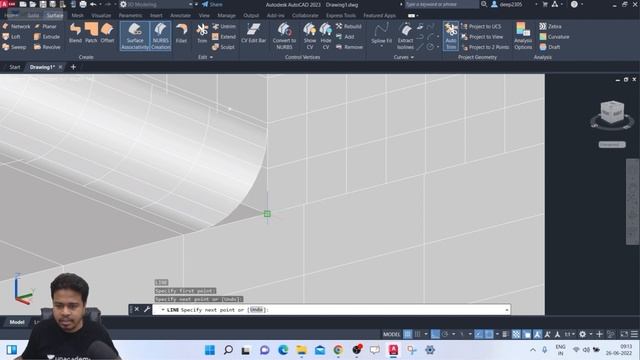Click Hide CV
Viewport: 640px width, 360px height.
pos(326,36)
